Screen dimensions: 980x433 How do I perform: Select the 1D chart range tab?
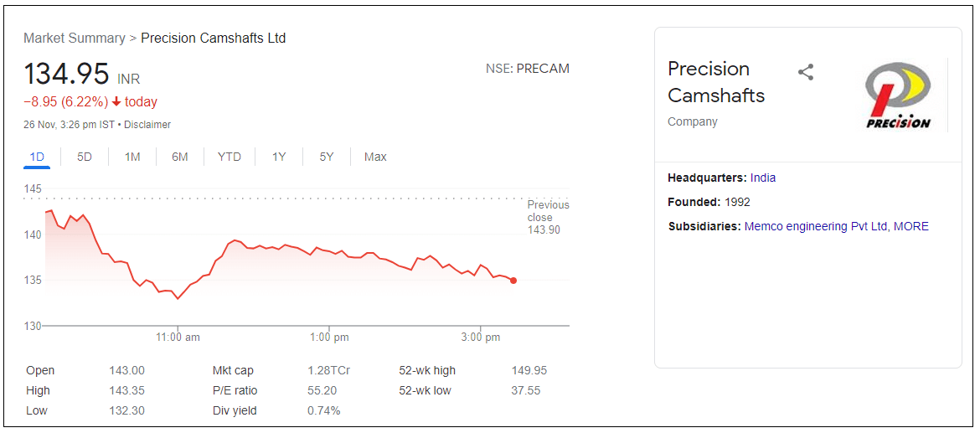(x=37, y=157)
